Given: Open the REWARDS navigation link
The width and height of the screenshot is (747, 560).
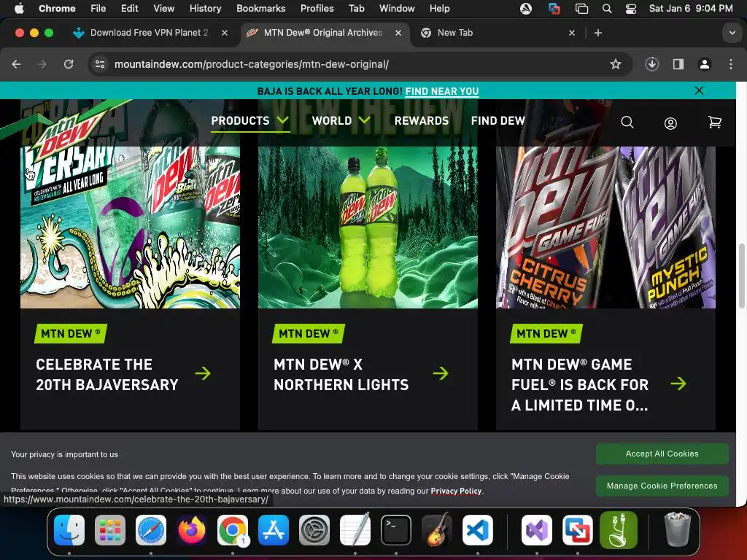Looking at the screenshot, I should 422,121.
